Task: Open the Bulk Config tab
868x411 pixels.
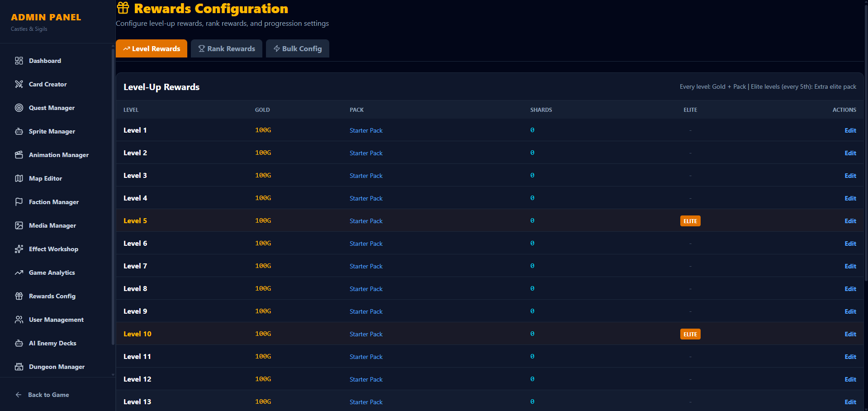Action: point(298,48)
